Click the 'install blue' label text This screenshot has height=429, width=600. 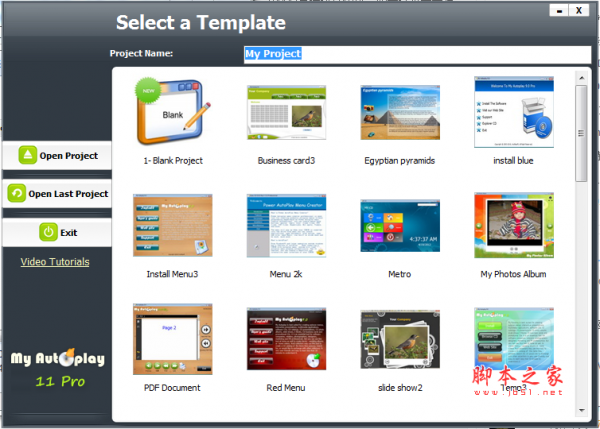[513, 161]
